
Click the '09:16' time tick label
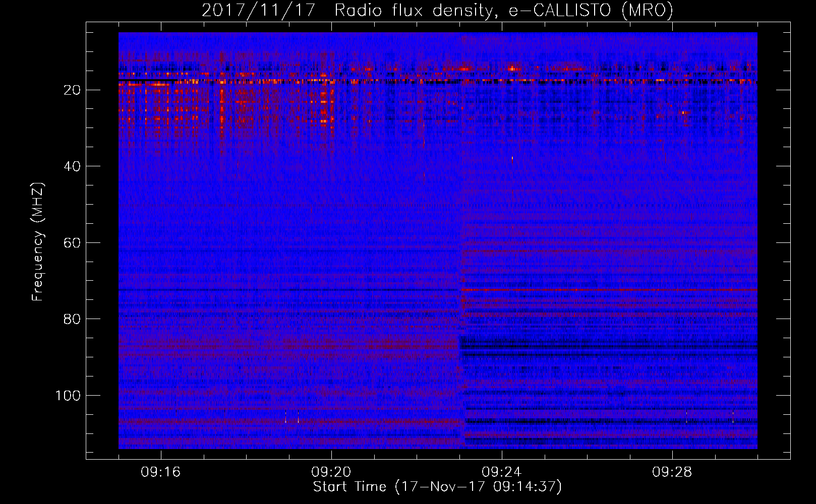pos(161,472)
